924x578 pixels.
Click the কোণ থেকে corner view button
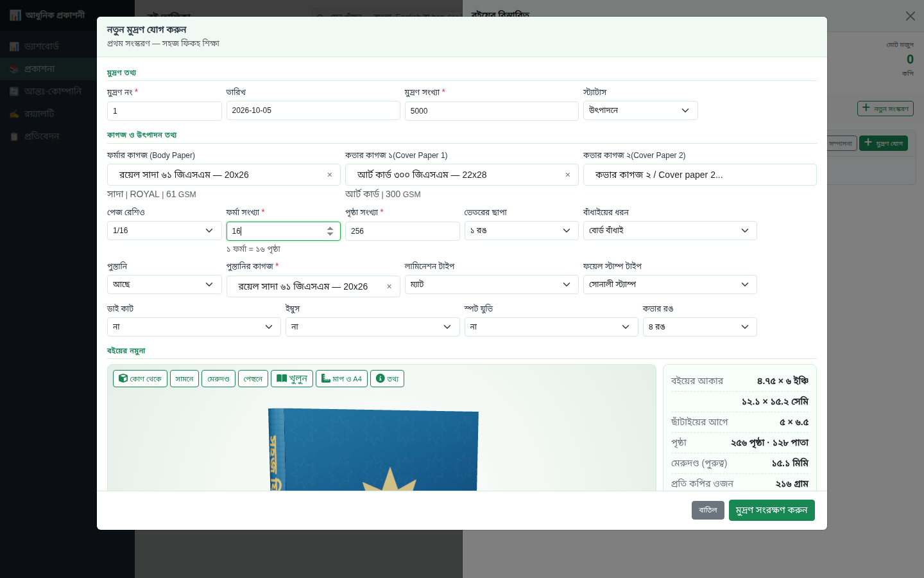tap(140, 379)
